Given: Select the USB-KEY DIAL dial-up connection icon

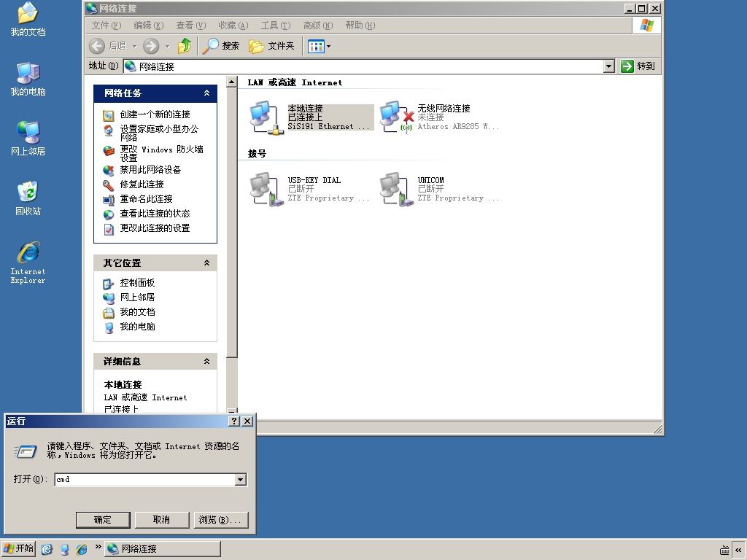Looking at the screenshot, I should click(267, 189).
